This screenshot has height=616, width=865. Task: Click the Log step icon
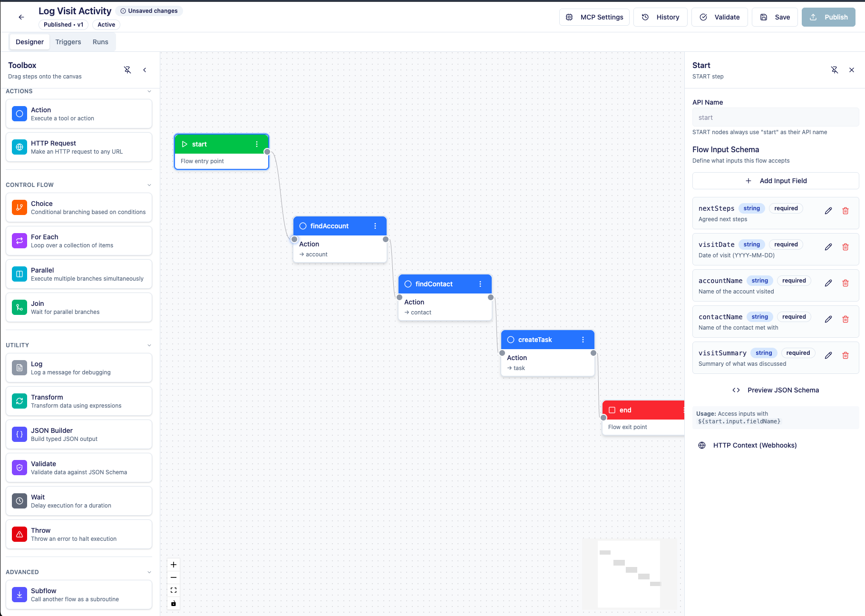(19, 368)
